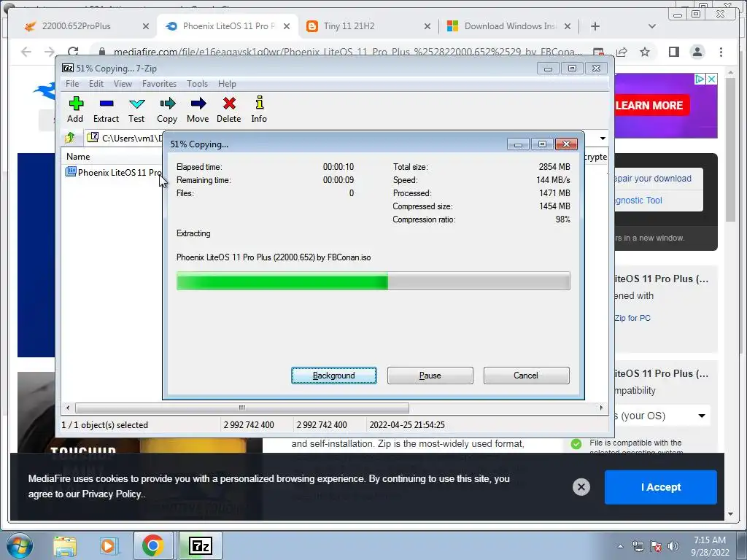Click the 7-Zip horizontal scrollbar thumb

tap(242, 408)
